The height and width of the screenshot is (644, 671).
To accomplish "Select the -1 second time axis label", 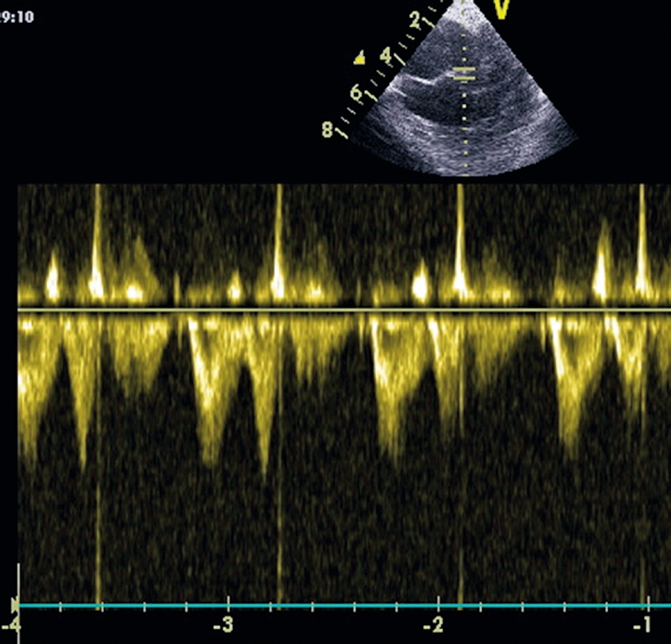I will tap(643, 626).
